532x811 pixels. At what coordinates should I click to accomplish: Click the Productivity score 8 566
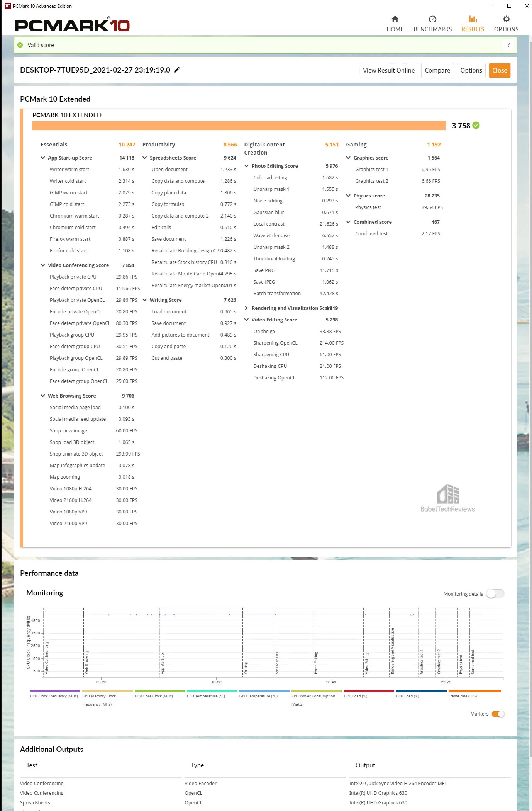click(x=230, y=145)
